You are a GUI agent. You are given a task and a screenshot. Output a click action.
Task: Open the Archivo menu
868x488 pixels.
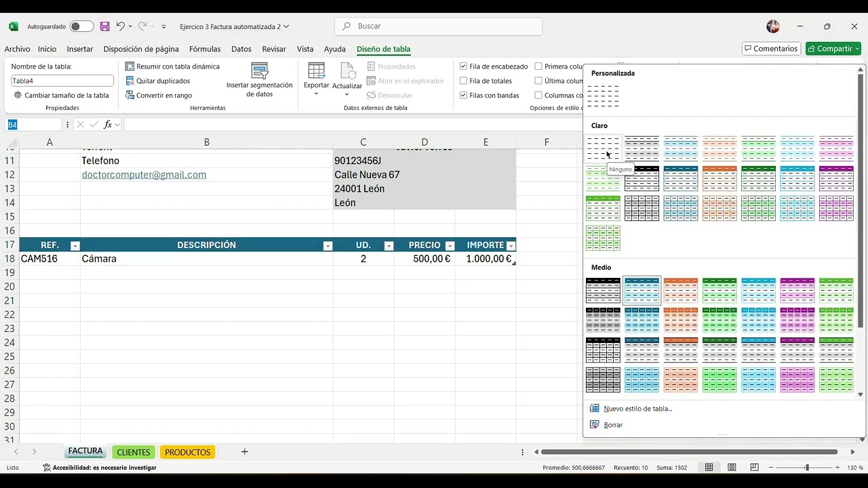[17, 49]
